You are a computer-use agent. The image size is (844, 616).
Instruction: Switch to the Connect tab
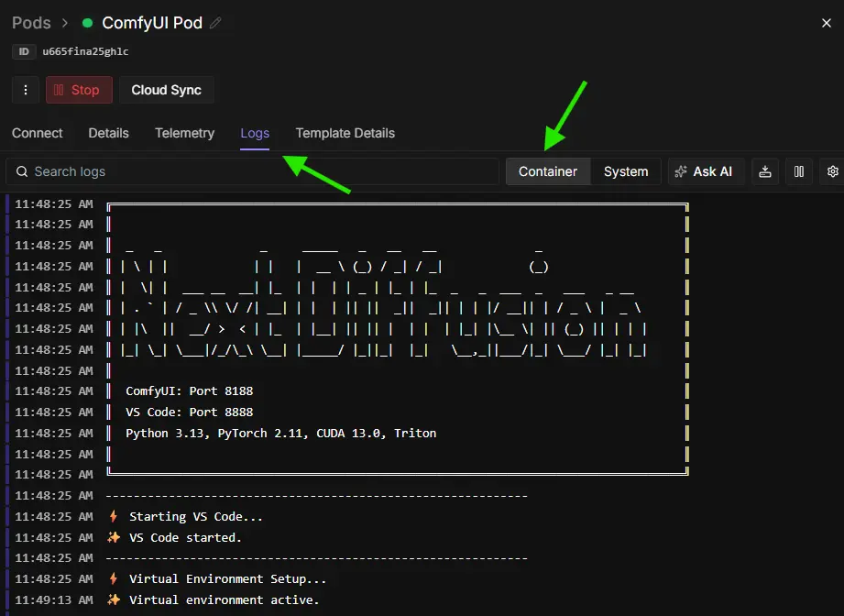[x=38, y=133]
